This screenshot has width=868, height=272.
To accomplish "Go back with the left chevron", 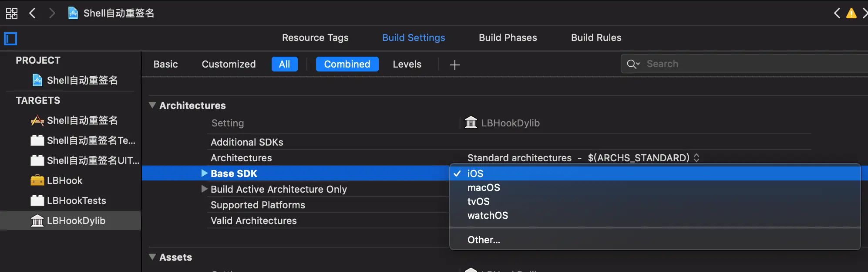I will coord(32,13).
